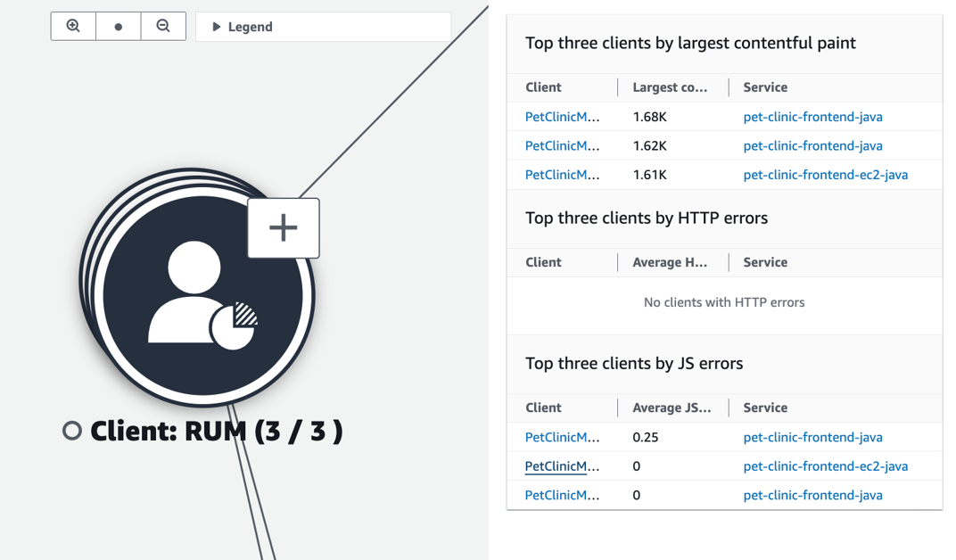Open pet-clinic-frontend-java service in 0.25 row
Image resolution: width=956 pixels, height=560 pixels.
[x=812, y=438]
